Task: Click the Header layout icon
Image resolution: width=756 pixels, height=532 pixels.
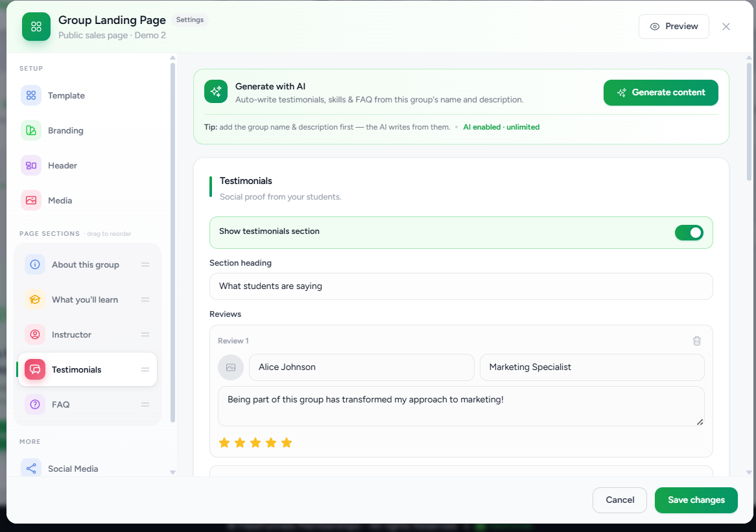Action: click(31, 165)
